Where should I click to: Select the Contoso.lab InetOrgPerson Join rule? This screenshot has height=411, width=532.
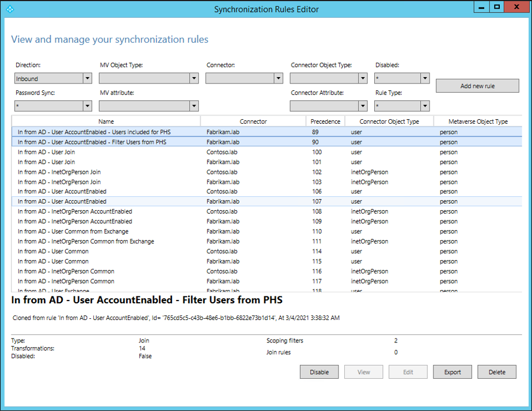click(59, 172)
